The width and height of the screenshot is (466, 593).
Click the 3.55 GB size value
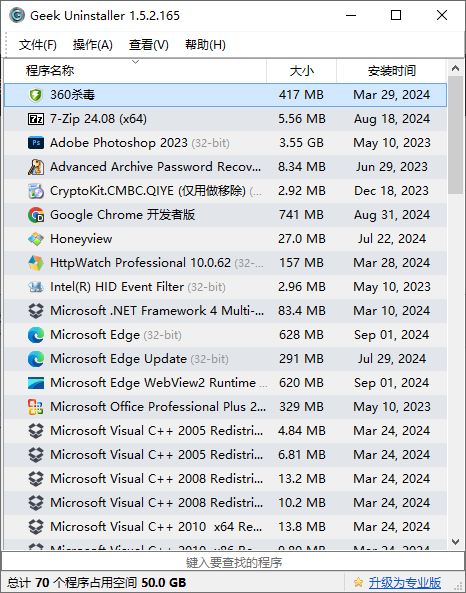point(301,143)
